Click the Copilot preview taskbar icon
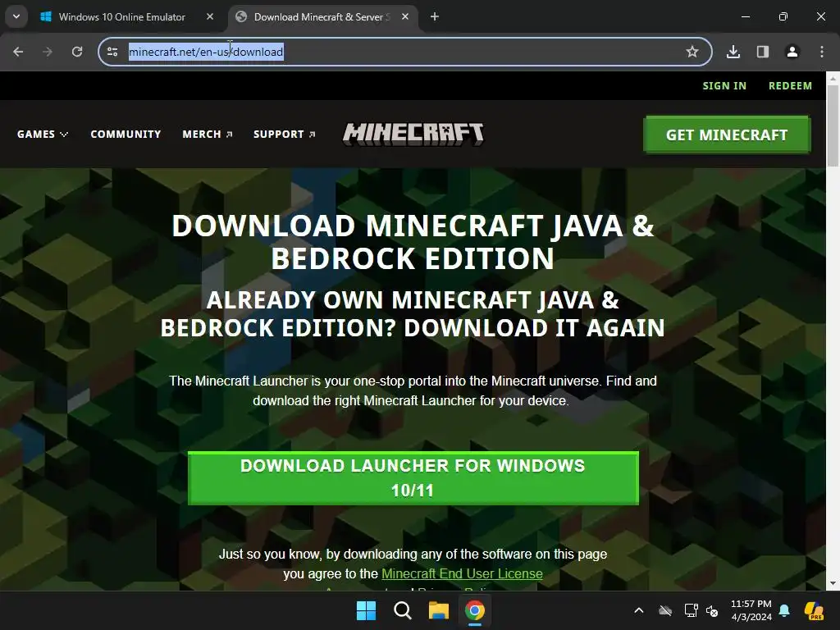The height and width of the screenshot is (630, 840). (815, 610)
